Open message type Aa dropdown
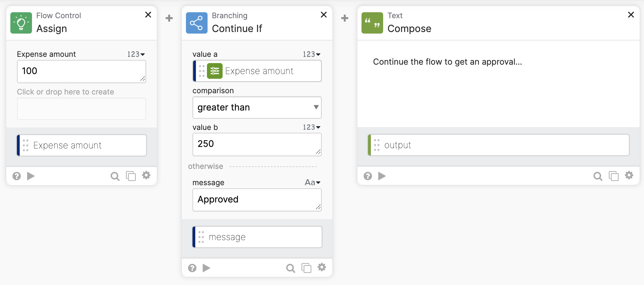Viewport: 644px width, 285px height. coord(313,182)
